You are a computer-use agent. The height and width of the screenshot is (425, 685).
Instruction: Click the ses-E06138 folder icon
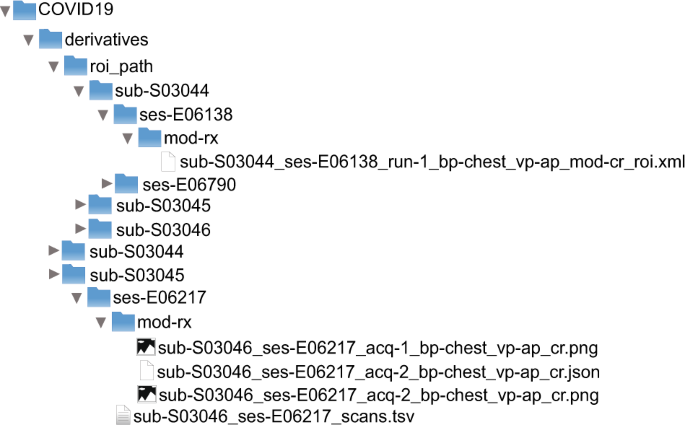126,112
